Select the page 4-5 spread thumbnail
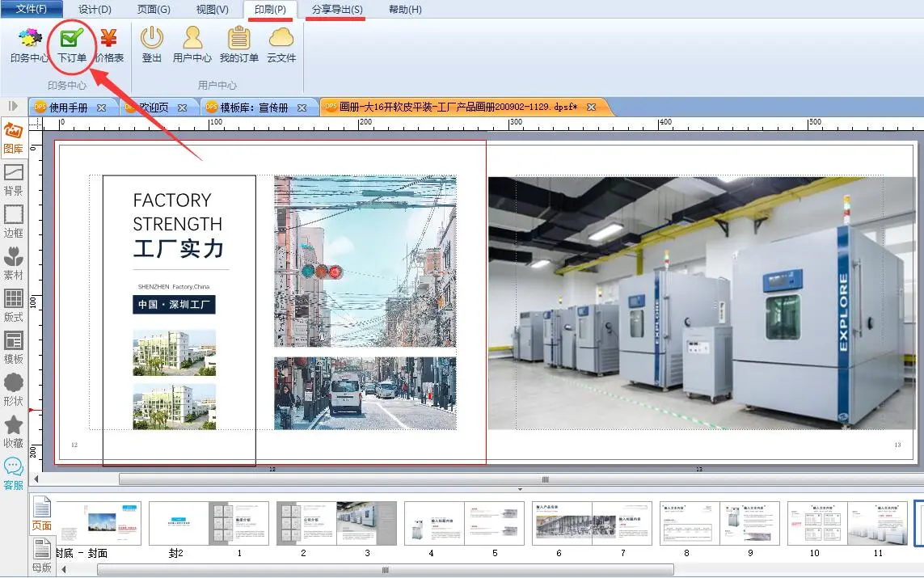This screenshot has width=924, height=578. 463,523
